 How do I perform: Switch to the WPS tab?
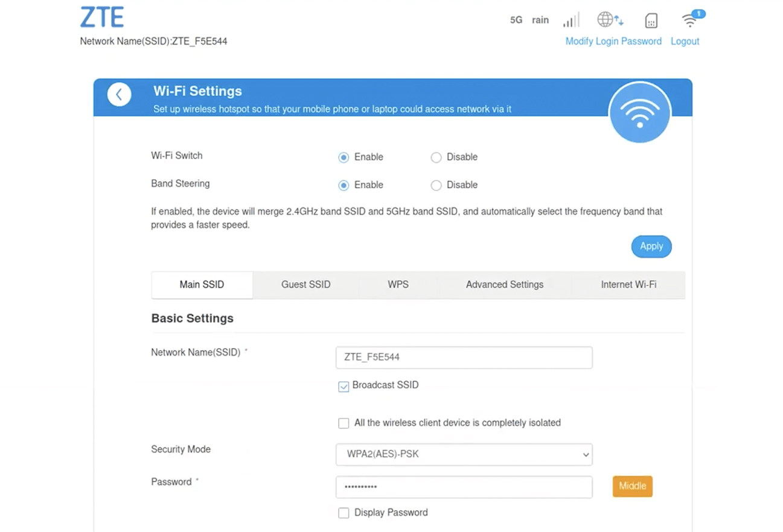(398, 285)
